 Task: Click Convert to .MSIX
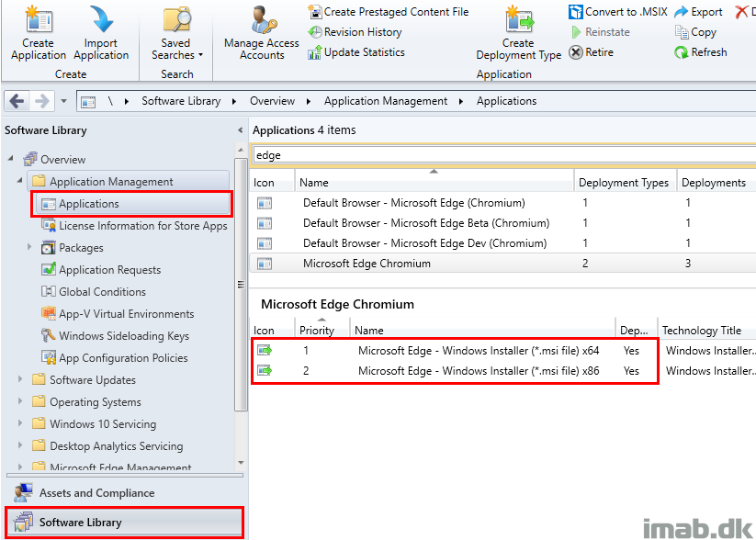pyautogui.click(x=618, y=12)
